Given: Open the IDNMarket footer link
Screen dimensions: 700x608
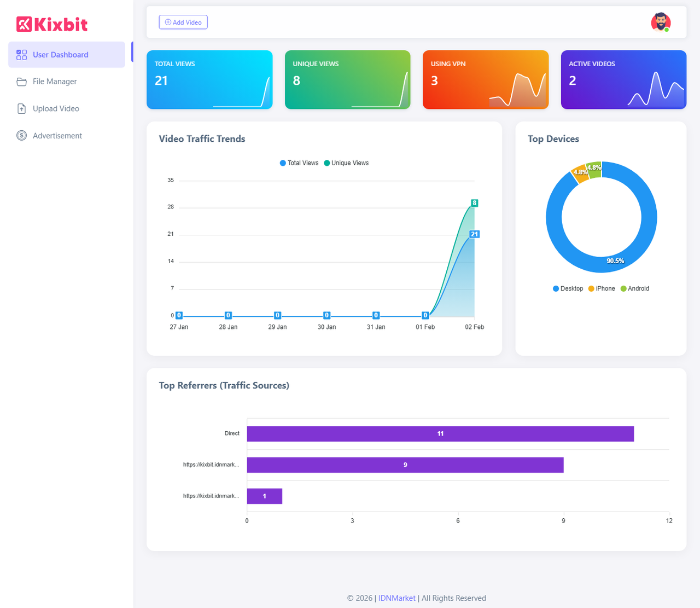Looking at the screenshot, I should pyautogui.click(x=396, y=598).
